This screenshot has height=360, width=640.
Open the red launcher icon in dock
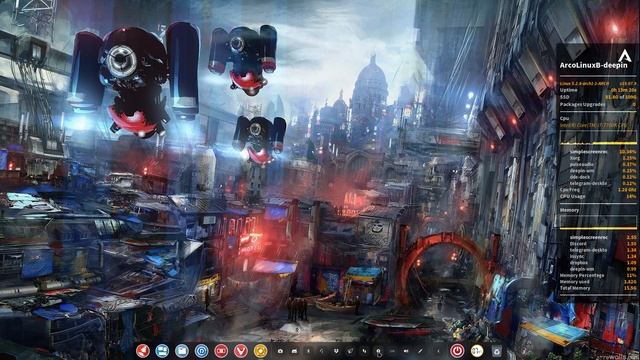click(x=142, y=351)
